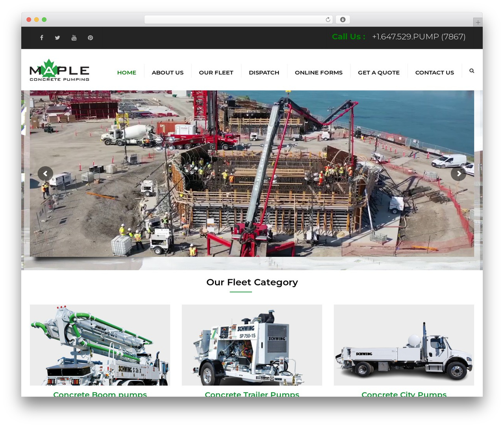Screen dimensions: 504x427
Task: Go to previous slide in hero slider
Action: pyautogui.click(x=45, y=173)
